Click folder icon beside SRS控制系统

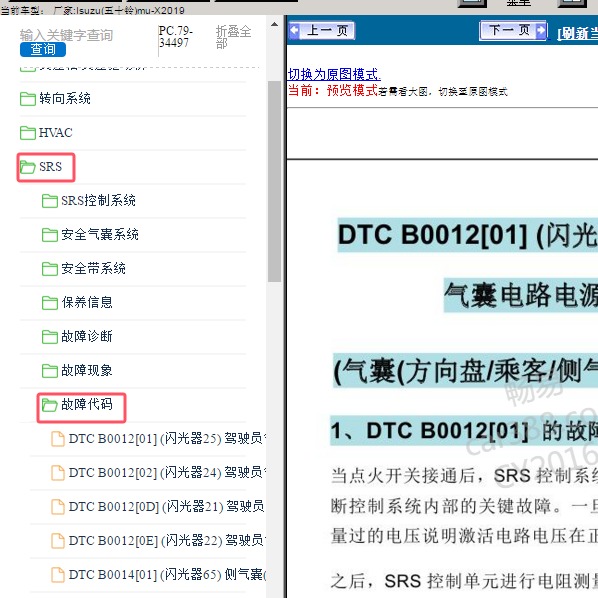point(50,201)
